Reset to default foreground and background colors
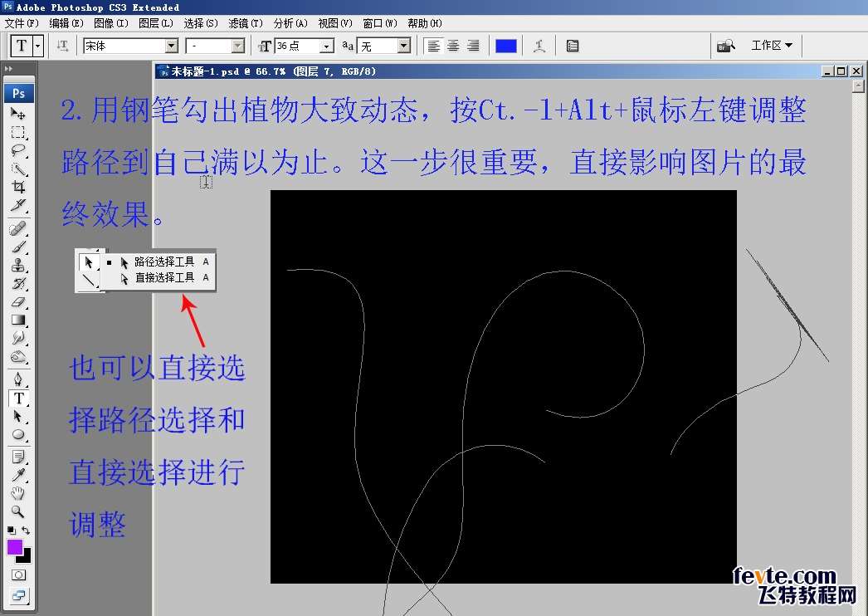 pyautogui.click(x=12, y=530)
